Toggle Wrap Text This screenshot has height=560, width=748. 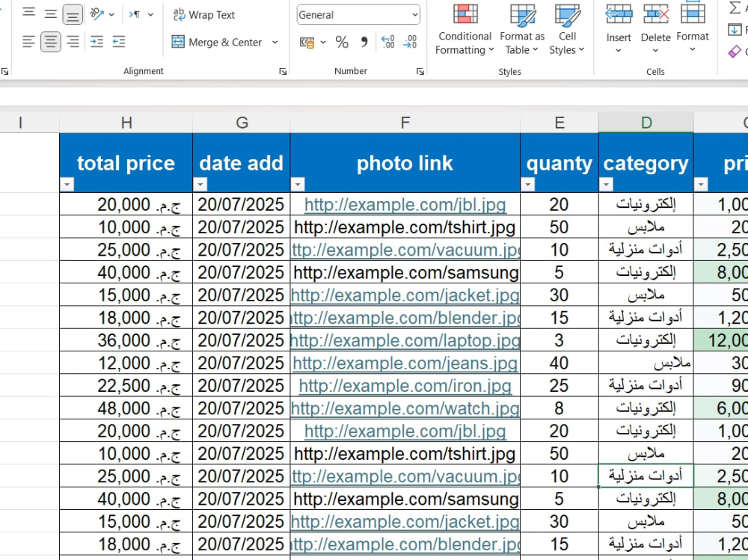[x=203, y=15]
